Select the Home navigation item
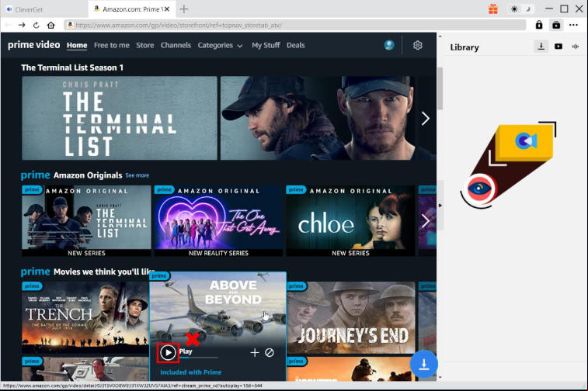This screenshot has height=391, width=588. [77, 45]
